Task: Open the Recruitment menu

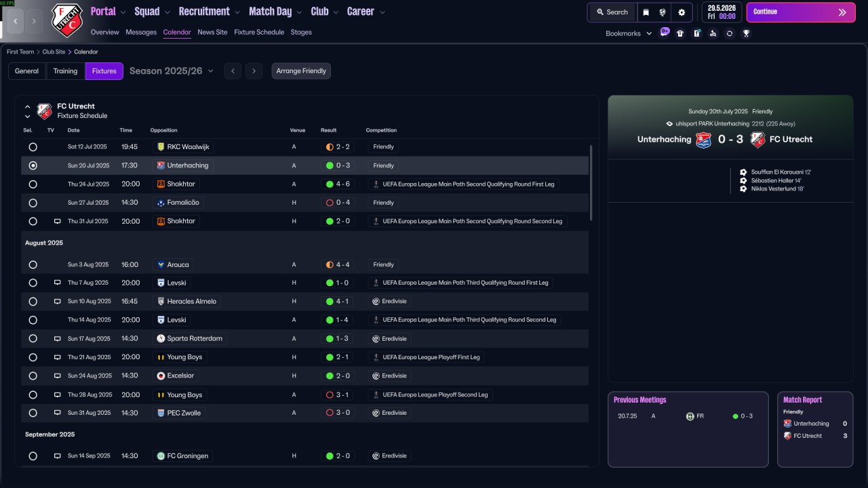Action: [x=210, y=12]
